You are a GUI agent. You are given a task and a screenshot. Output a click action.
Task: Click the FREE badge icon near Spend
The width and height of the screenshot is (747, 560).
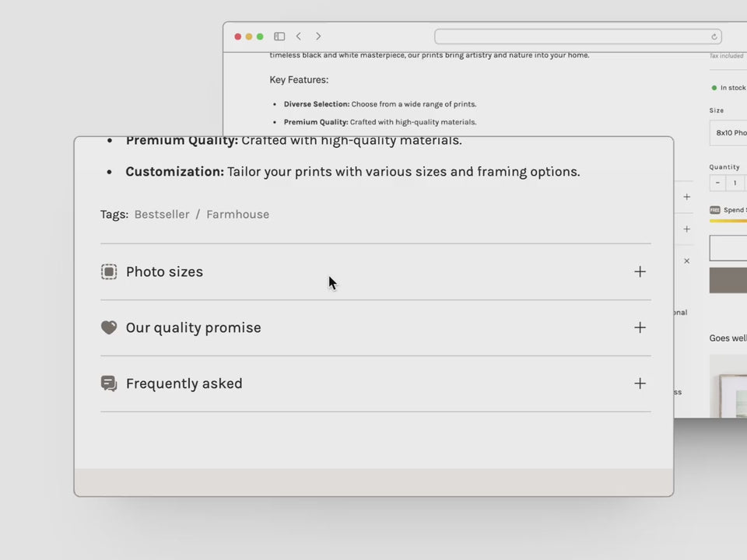[715, 210]
